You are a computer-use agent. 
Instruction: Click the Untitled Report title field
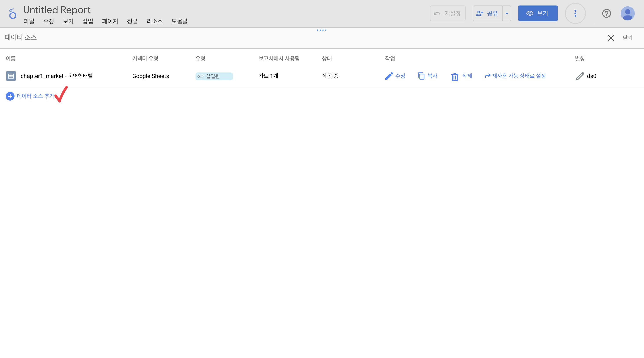pyautogui.click(x=57, y=10)
